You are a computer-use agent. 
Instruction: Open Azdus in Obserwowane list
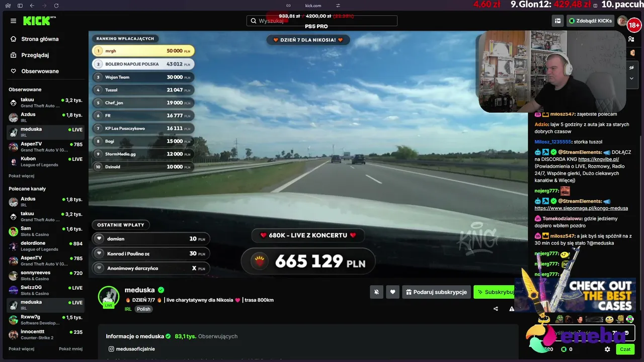point(45,117)
